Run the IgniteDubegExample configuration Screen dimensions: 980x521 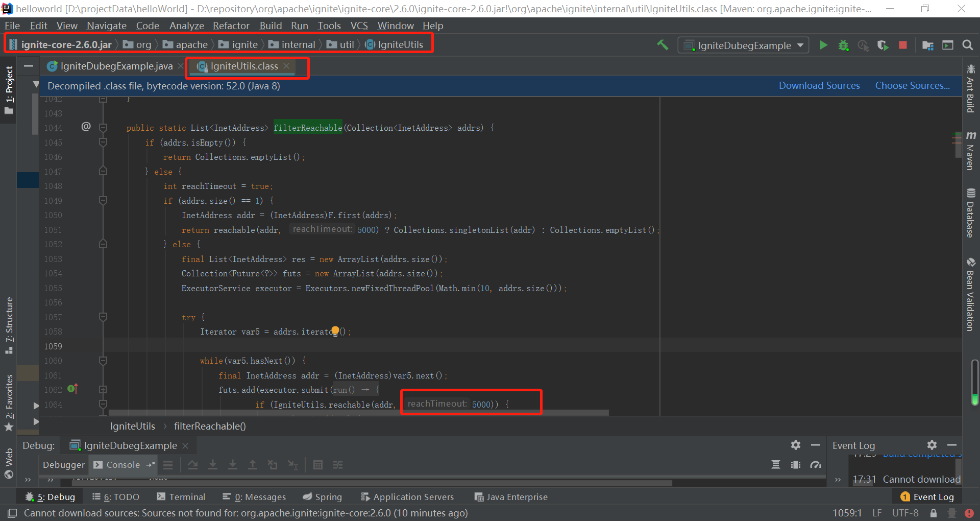click(823, 45)
